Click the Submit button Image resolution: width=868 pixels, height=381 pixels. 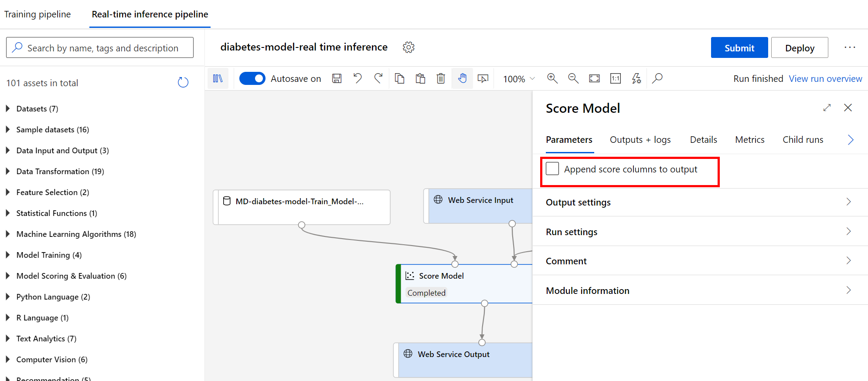tap(739, 48)
